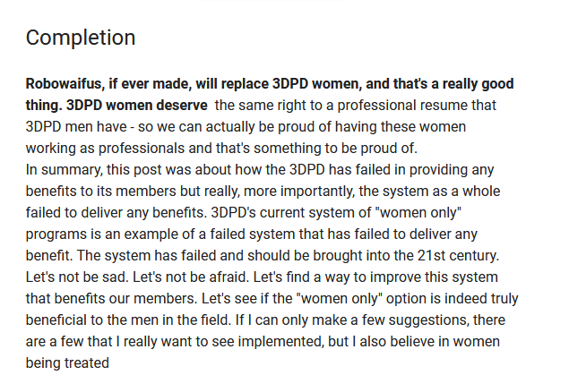Click the phrase '3DPD men have'
Viewport: 569px width, 392px height.
76,127
